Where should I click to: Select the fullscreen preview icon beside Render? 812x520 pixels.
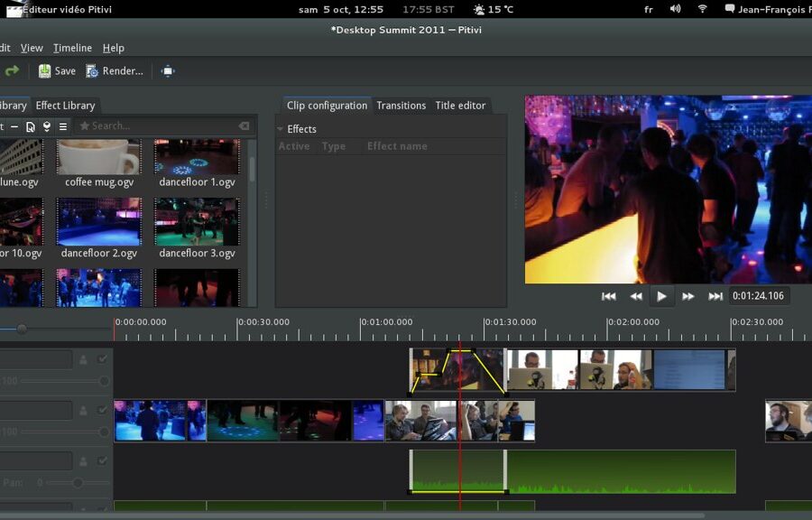coord(168,70)
